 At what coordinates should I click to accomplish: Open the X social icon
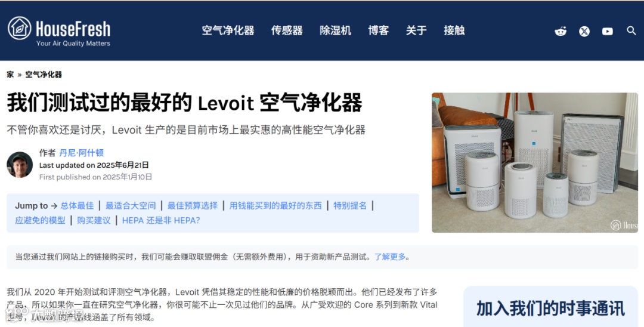click(x=584, y=31)
